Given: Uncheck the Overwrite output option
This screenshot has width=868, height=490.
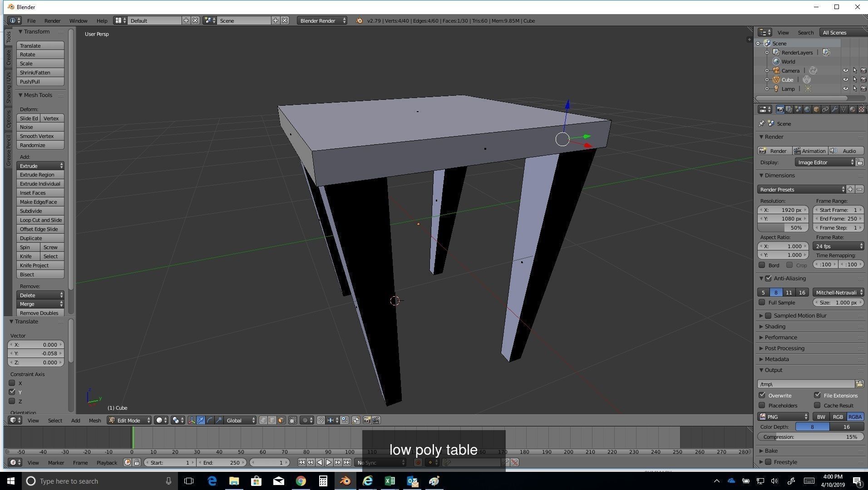Looking at the screenshot, I should (762, 395).
